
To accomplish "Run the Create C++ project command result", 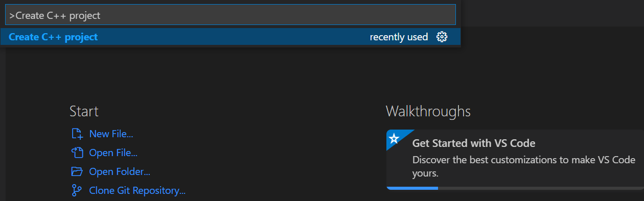I will pos(230,37).
